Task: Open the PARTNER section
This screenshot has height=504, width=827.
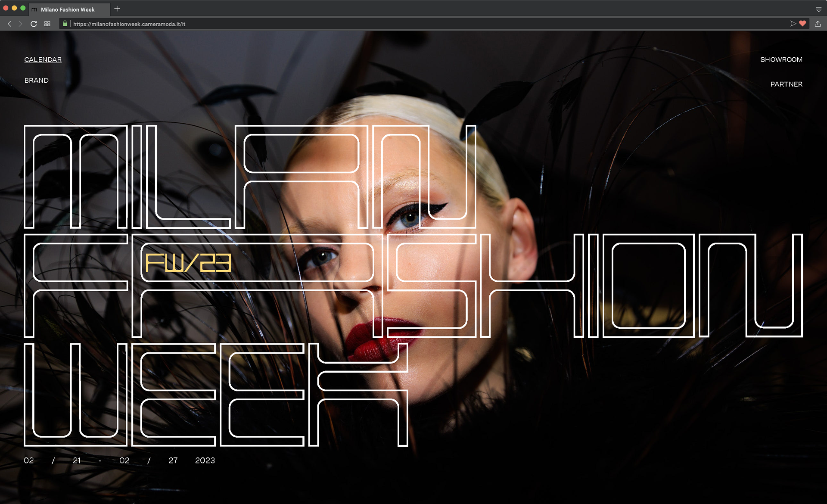Action: coord(786,84)
